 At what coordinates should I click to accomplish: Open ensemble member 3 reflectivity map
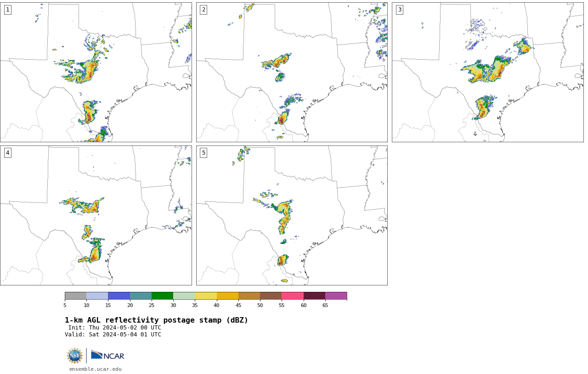pos(488,72)
